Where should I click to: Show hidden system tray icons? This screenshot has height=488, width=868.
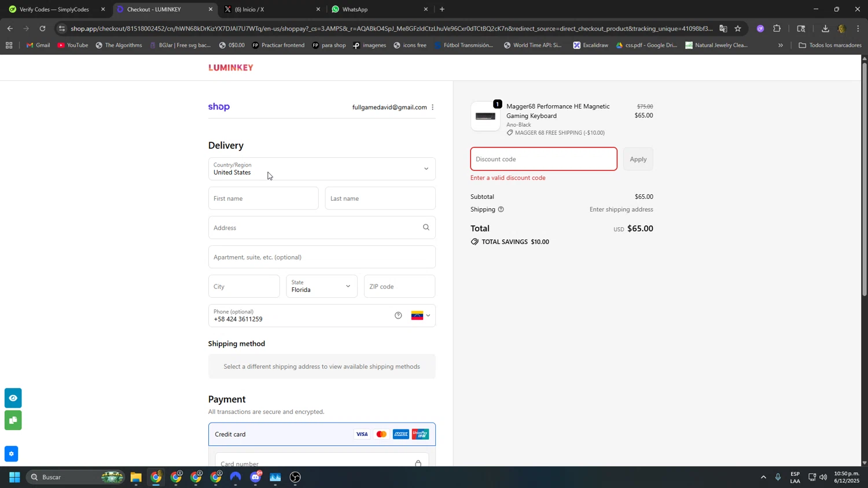(x=763, y=477)
